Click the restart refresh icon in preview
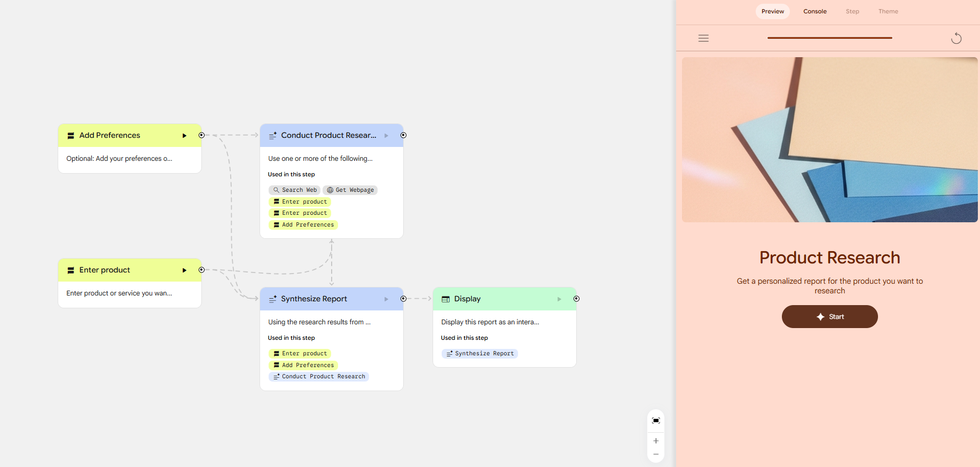 956,38
